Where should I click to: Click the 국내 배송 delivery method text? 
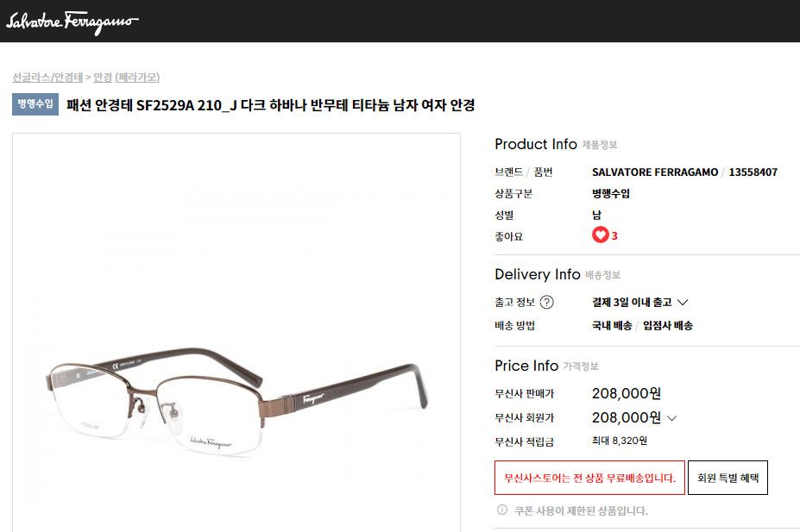(612, 326)
